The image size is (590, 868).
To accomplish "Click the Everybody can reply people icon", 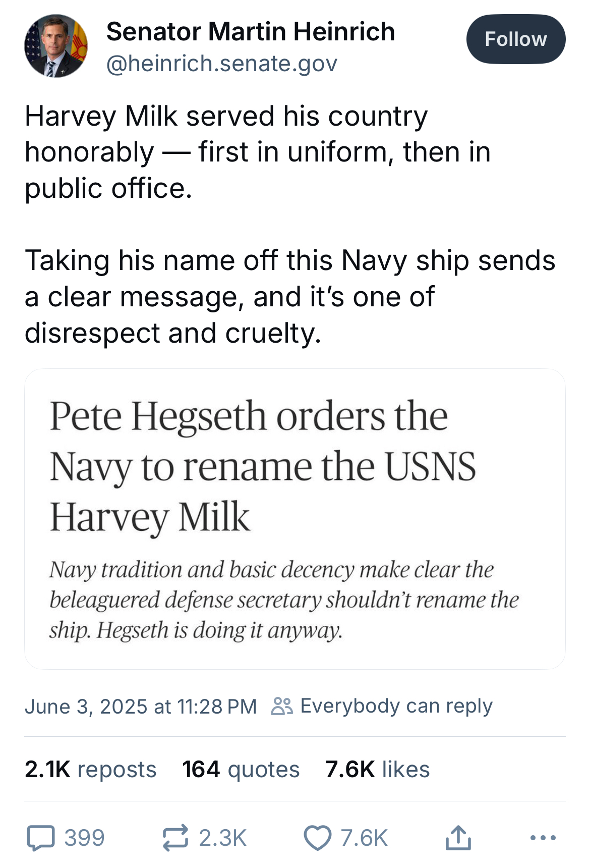I will pyautogui.click(x=281, y=706).
